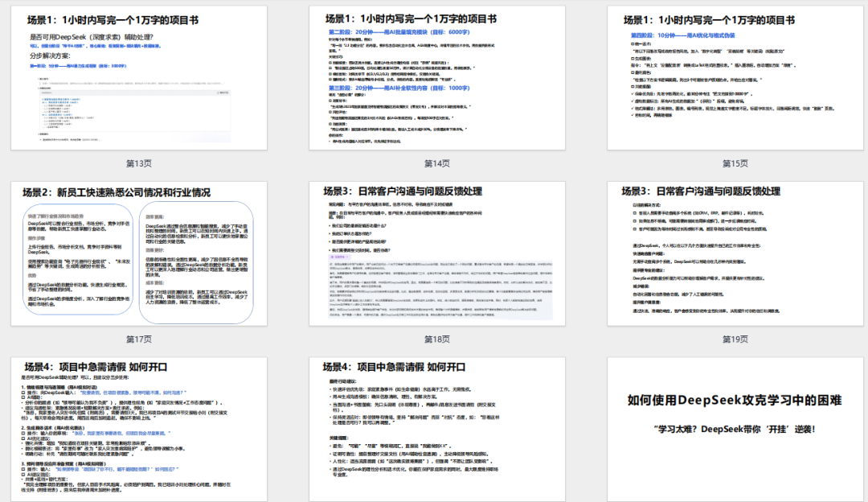Viewport: 868px width, 502px height.
Task: Click the 第15页 page label
Action: tap(735, 163)
